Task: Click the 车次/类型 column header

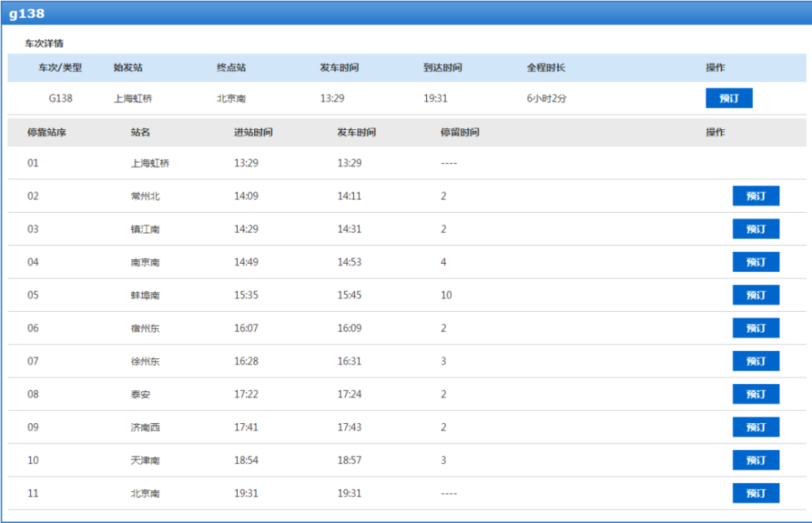Action: click(60, 67)
